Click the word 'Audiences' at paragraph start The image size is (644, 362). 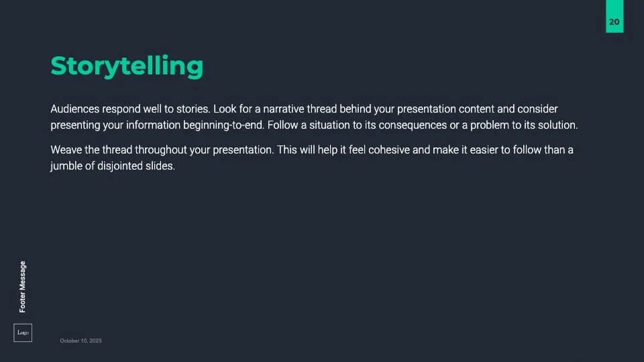point(75,109)
